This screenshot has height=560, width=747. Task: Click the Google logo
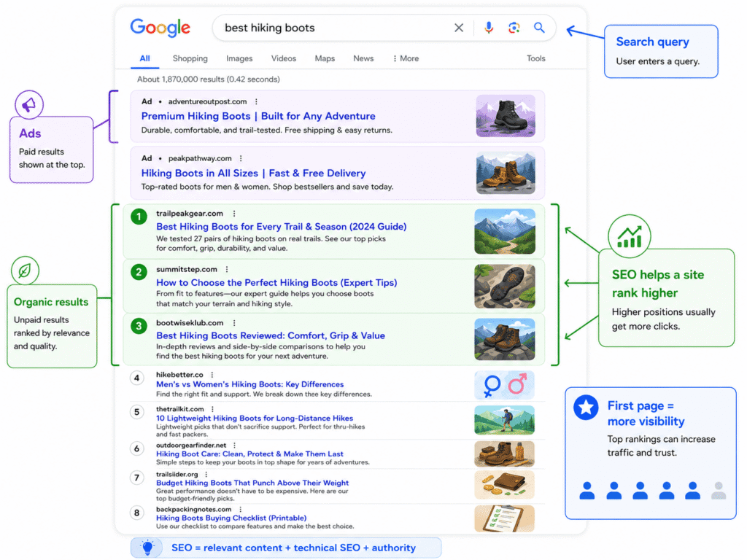[x=160, y=28]
